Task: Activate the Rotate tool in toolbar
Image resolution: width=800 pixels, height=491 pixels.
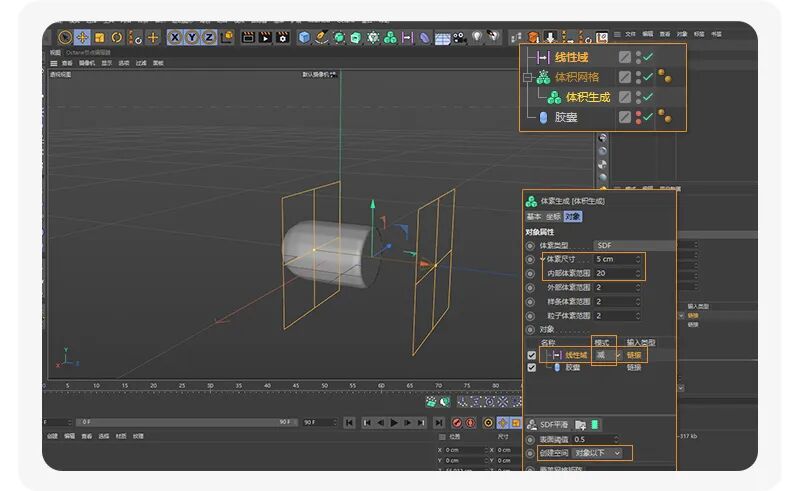Action: [117, 37]
